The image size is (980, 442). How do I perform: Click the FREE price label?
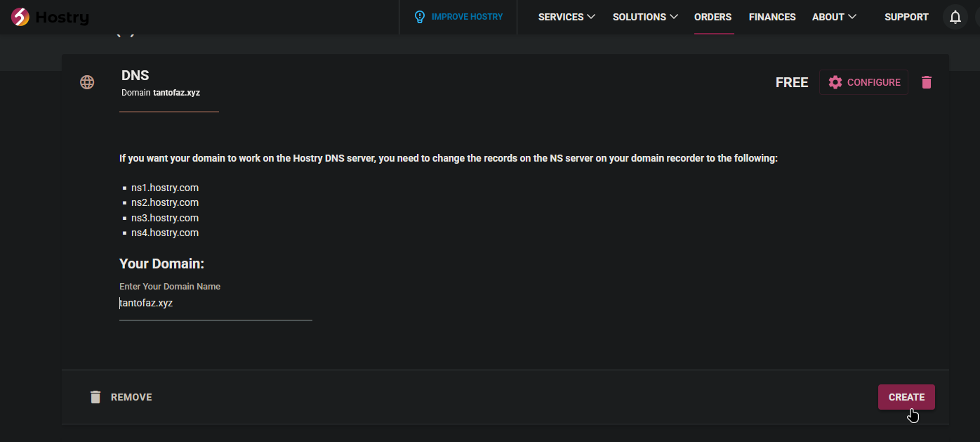(x=792, y=82)
